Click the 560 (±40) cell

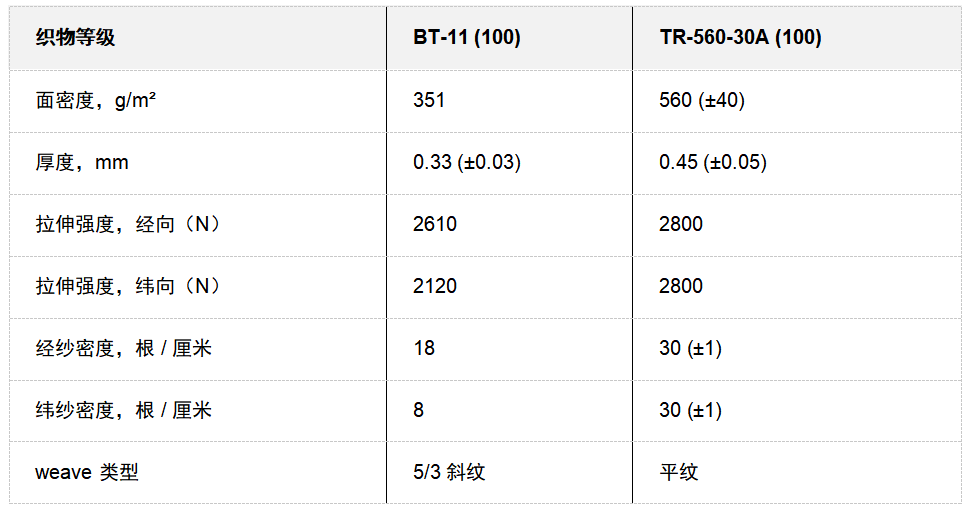701,100
